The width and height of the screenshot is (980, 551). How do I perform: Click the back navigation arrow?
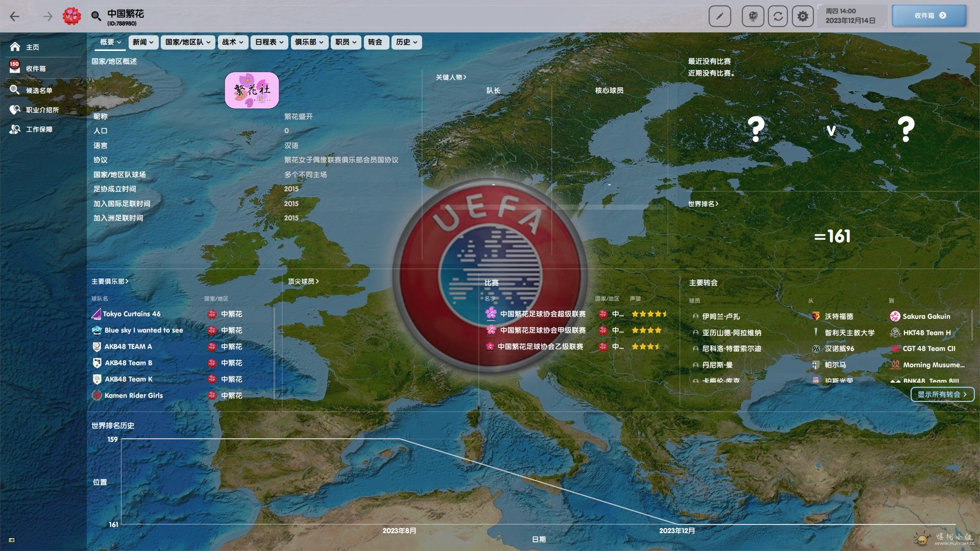[x=15, y=16]
